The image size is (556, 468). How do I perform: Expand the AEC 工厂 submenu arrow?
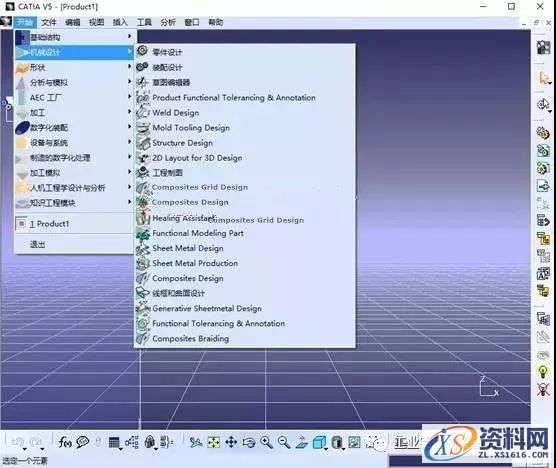(129, 96)
